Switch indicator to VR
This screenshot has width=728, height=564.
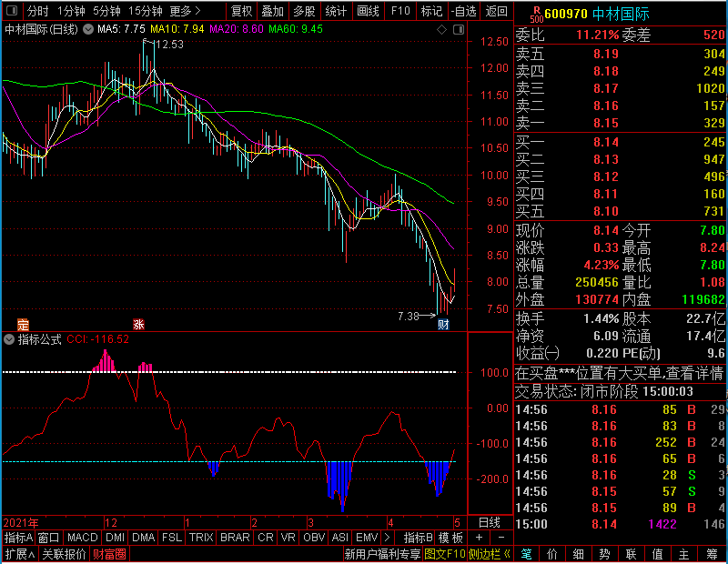pos(288,538)
